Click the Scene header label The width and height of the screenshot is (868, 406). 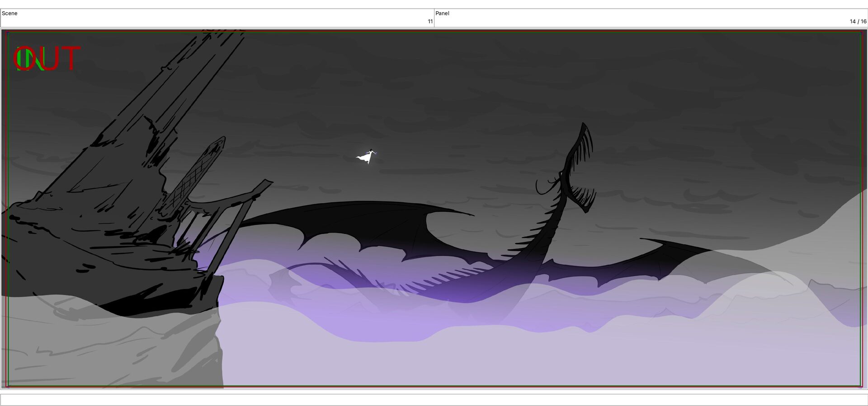9,13
